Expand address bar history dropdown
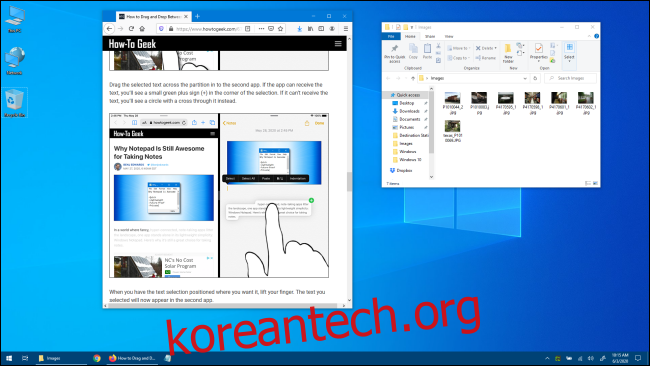650x366 pixels. [x=525, y=78]
